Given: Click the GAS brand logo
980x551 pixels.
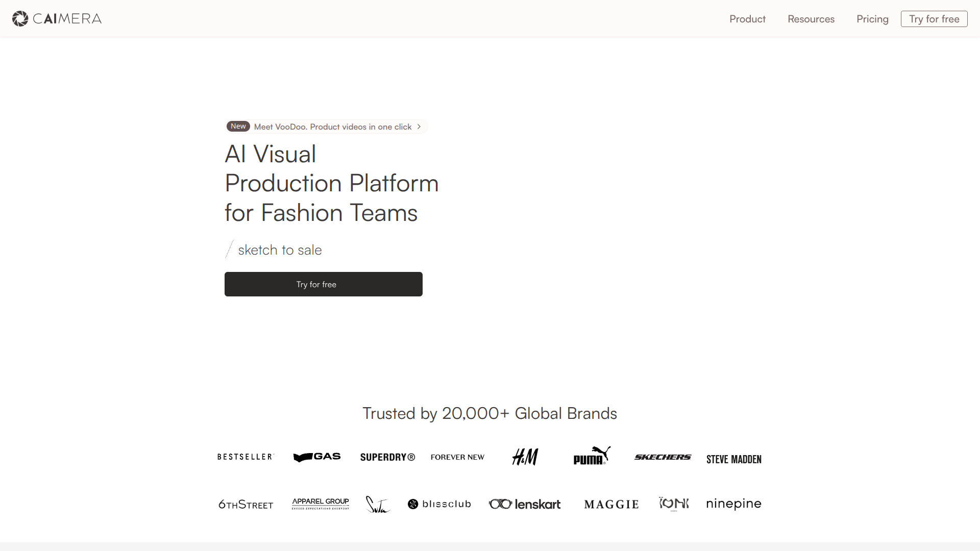Looking at the screenshot, I should point(317,457).
